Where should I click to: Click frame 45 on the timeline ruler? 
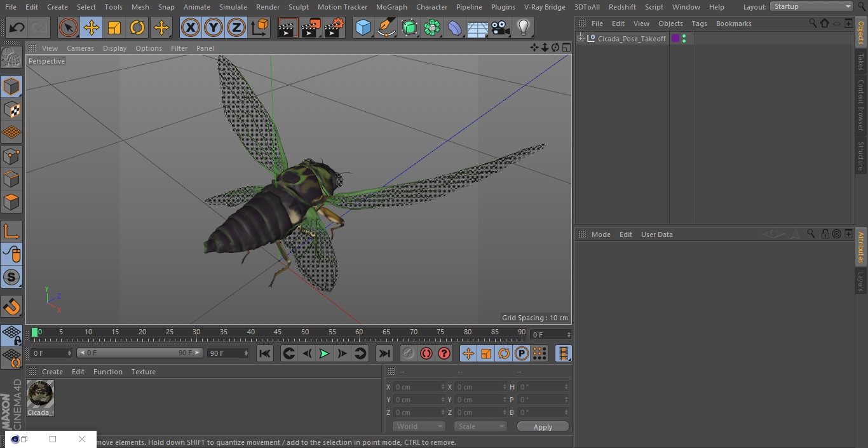[x=278, y=332]
